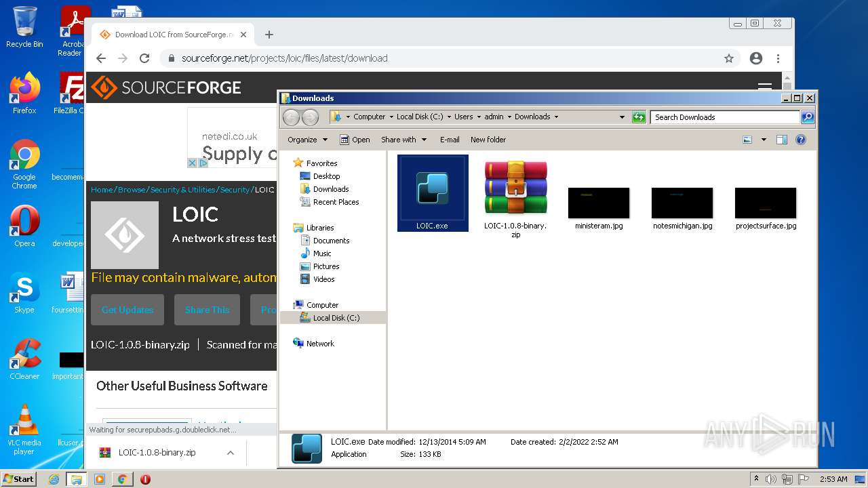Open Recycle Bin desktop icon

pos(24,28)
